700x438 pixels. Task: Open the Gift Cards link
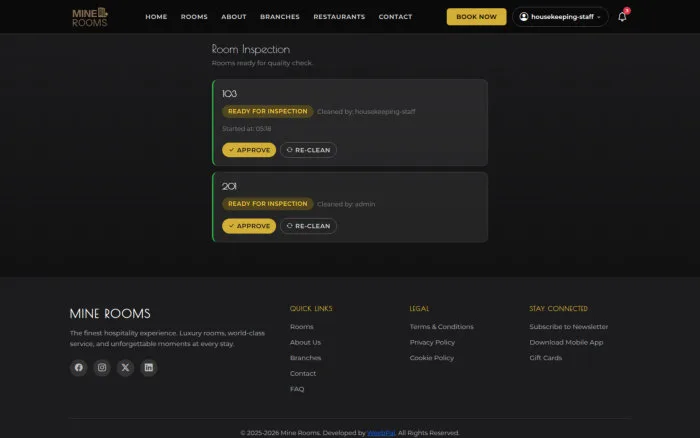pos(546,358)
